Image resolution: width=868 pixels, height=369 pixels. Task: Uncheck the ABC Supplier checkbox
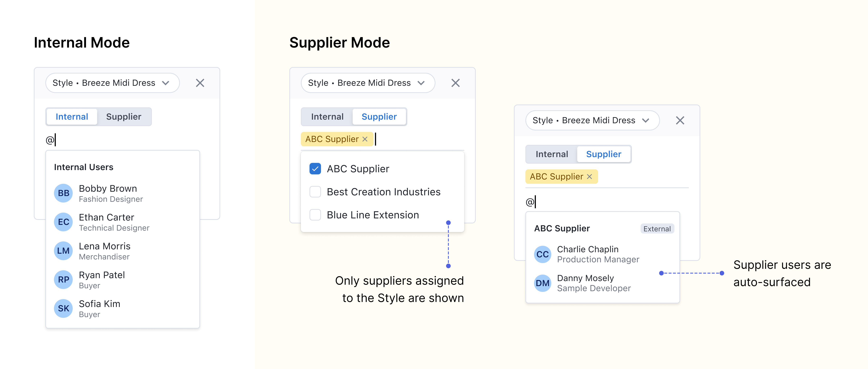pyautogui.click(x=315, y=169)
